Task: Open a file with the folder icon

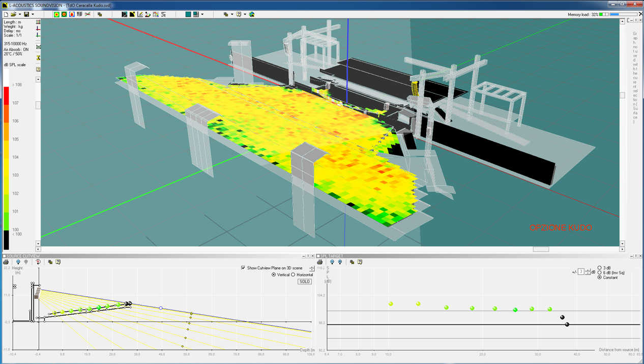Action: pyautogui.click(x=13, y=14)
